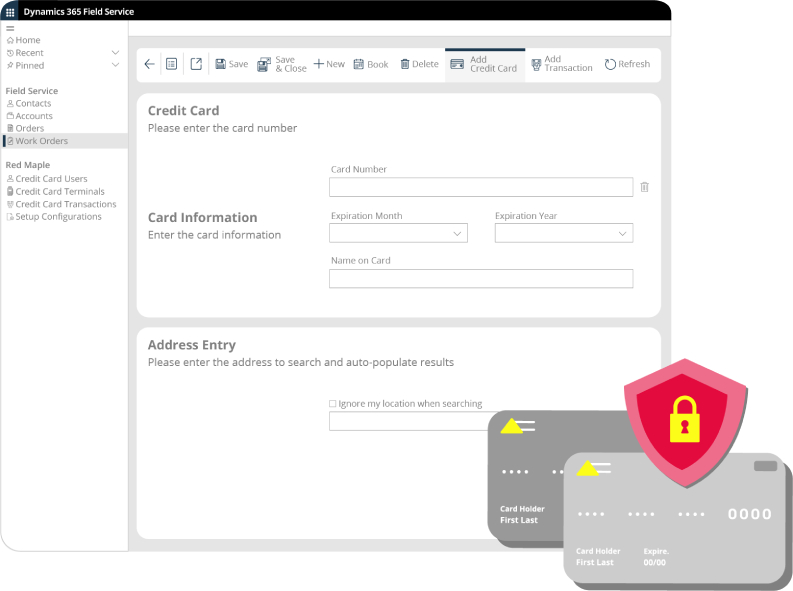Image resolution: width=793 pixels, height=591 pixels.
Task: Click the Refresh button label
Action: coord(634,64)
